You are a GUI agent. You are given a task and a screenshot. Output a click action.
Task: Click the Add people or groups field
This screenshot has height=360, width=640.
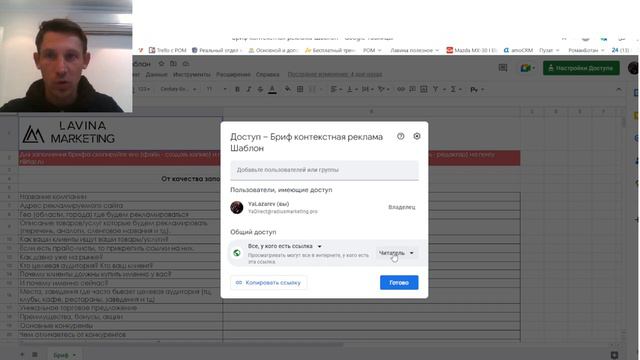coord(324,170)
